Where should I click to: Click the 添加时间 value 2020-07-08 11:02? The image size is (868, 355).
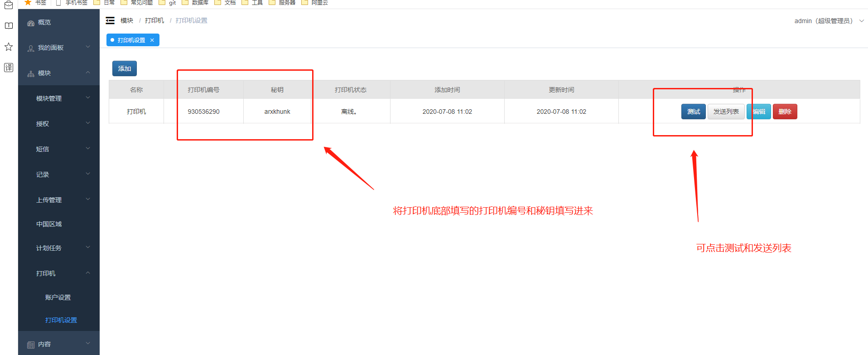coord(448,112)
